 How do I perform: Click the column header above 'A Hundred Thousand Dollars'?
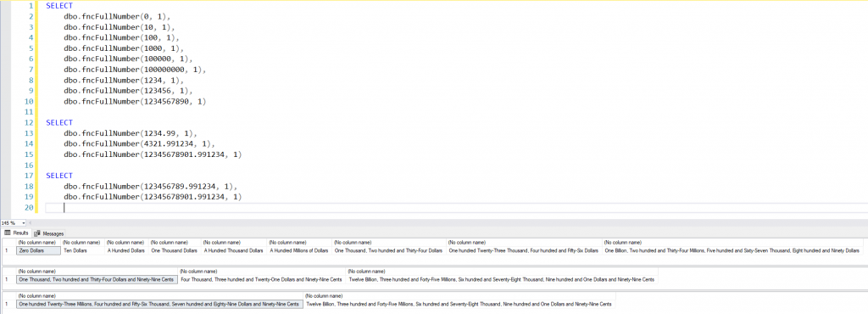234,243
